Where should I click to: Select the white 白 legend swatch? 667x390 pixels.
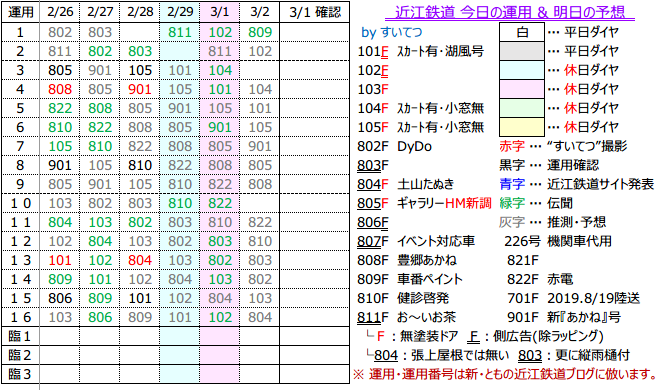(522, 32)
